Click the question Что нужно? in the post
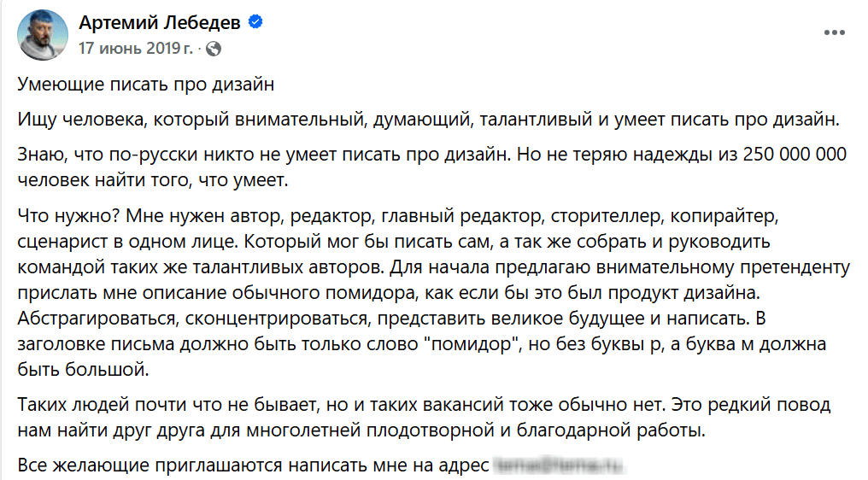 (x=68, y=215)
